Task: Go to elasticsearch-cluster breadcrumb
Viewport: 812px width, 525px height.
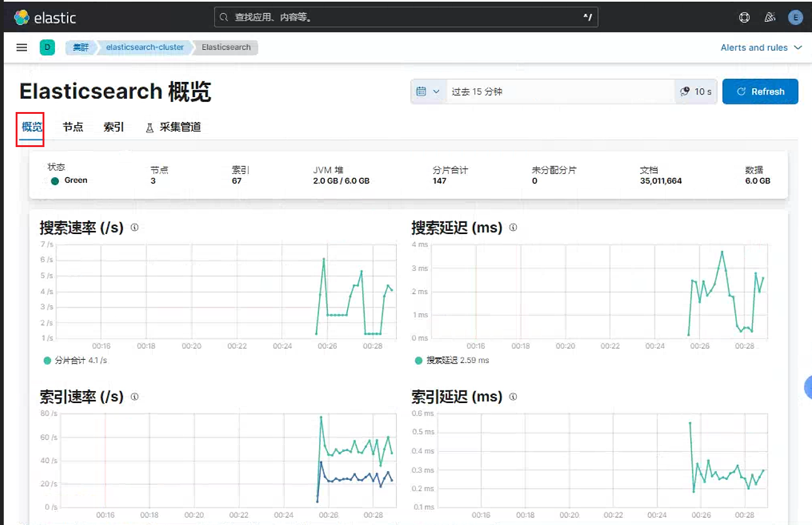Action: [145, 48]
